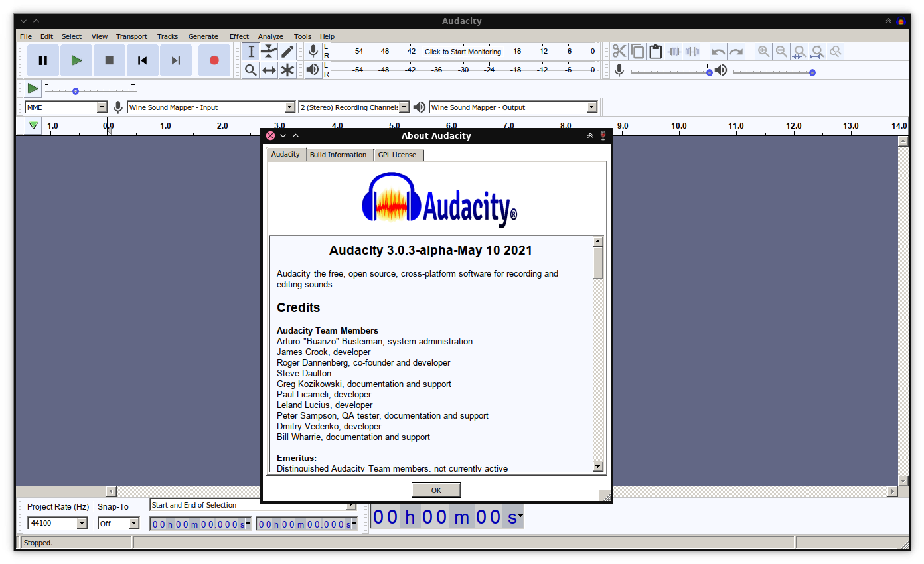The width and height of the screenshot is (924, 564).
Task: Switch to the GPL License tab
Action: point(398,155)
